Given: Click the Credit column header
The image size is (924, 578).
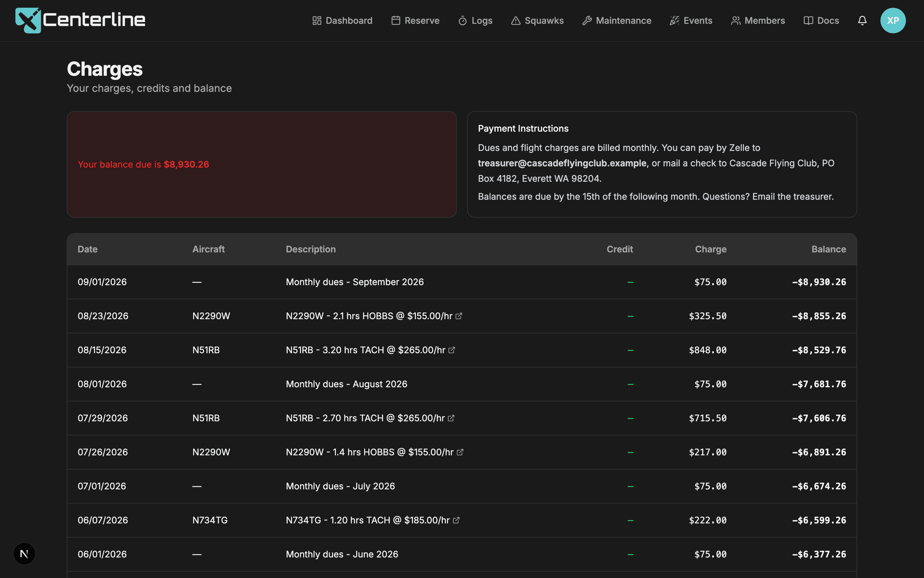Looking at the screenshot, I should coord(620,249).
